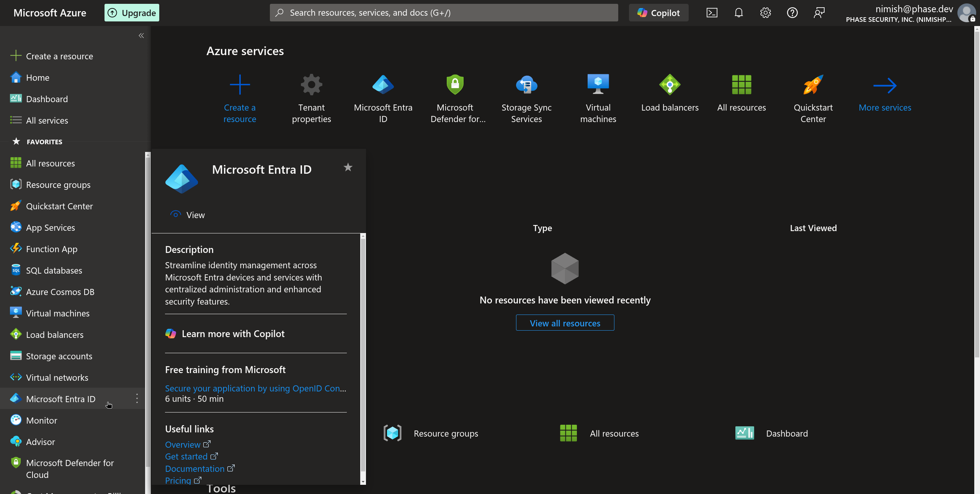Screen dimensions: 980x494
Task: Open Cloud Shell from the top bar
Action: pyautogui.click(x=712, y=12)
